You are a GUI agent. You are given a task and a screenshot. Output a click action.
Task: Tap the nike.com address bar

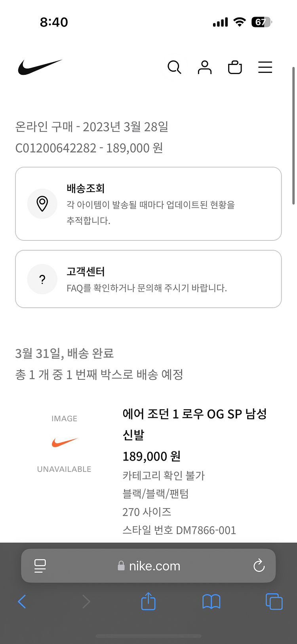pyautogui.click(x=149, y=566)
